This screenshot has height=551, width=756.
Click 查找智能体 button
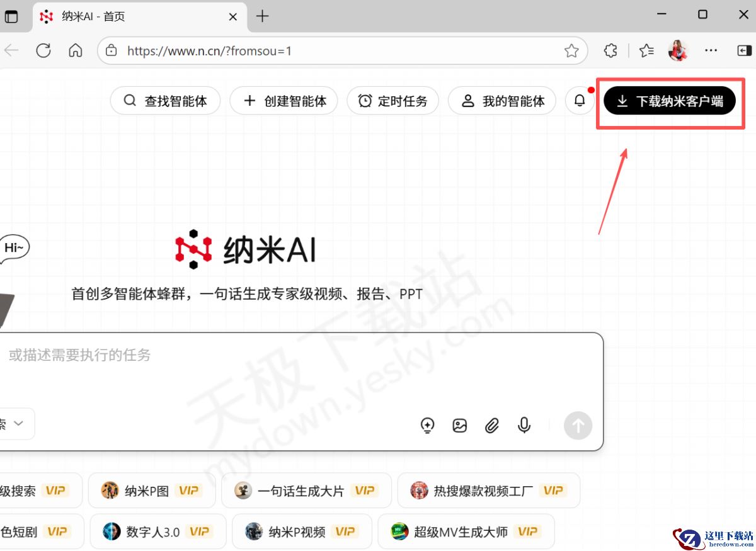pyautogui.click(x=166, y=101)
